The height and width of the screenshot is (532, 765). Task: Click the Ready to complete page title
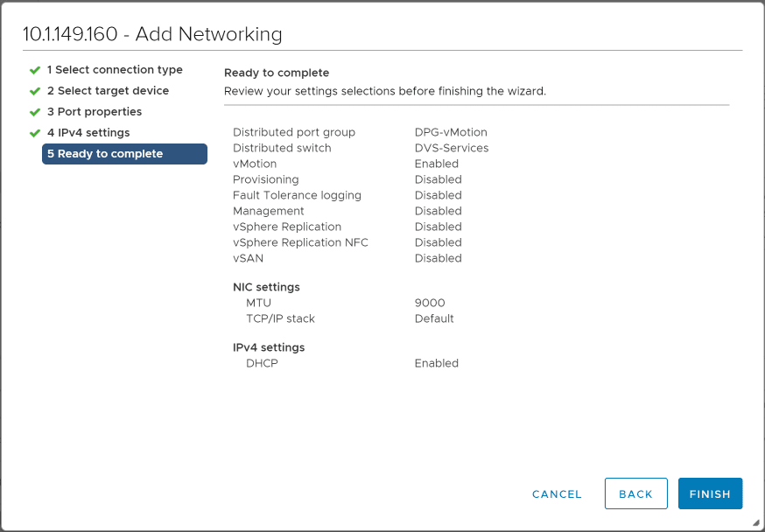pyautogui.click(x=272, y=73)
